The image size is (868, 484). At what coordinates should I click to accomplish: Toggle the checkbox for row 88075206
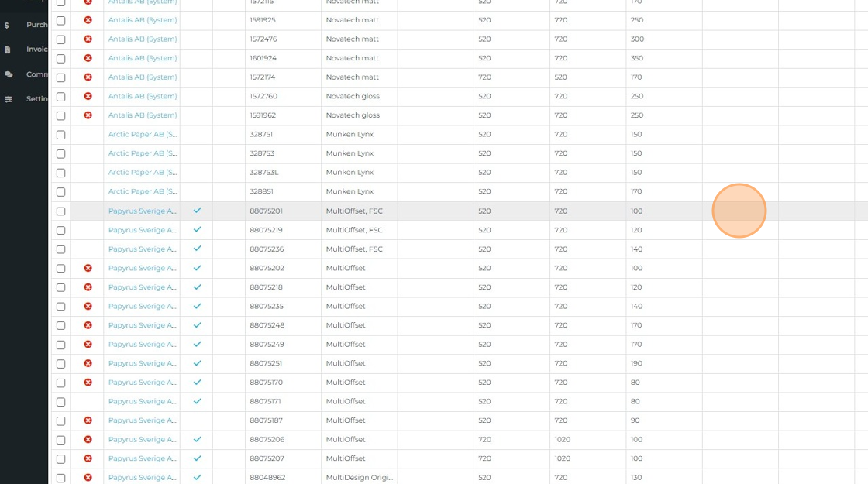(61, 440)
